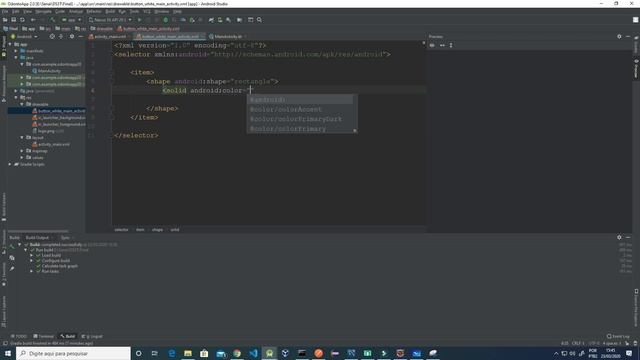The width and height of the screenshot is (640, 360).
Task: Collapse the app module node
Action: point(10,44)
